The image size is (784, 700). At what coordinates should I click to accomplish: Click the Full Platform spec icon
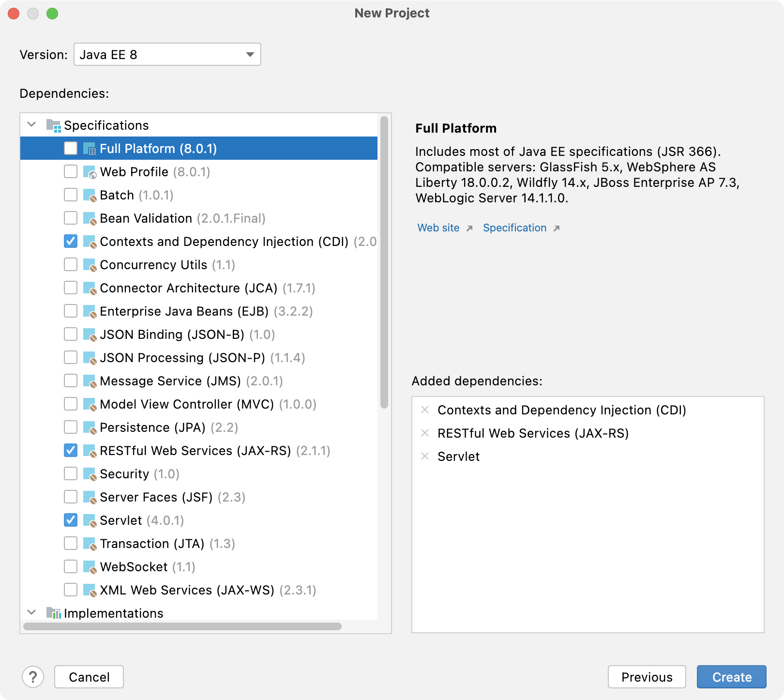[90, 149]
